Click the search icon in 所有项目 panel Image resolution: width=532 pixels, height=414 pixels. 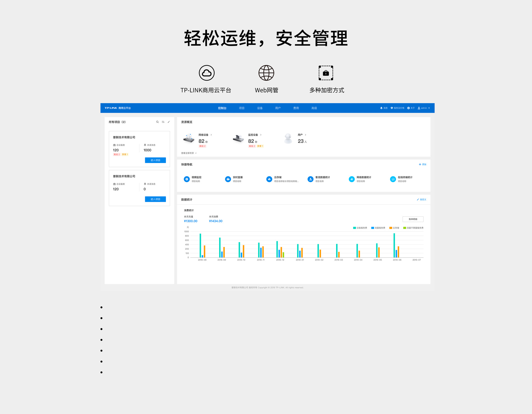coord(157,122)
